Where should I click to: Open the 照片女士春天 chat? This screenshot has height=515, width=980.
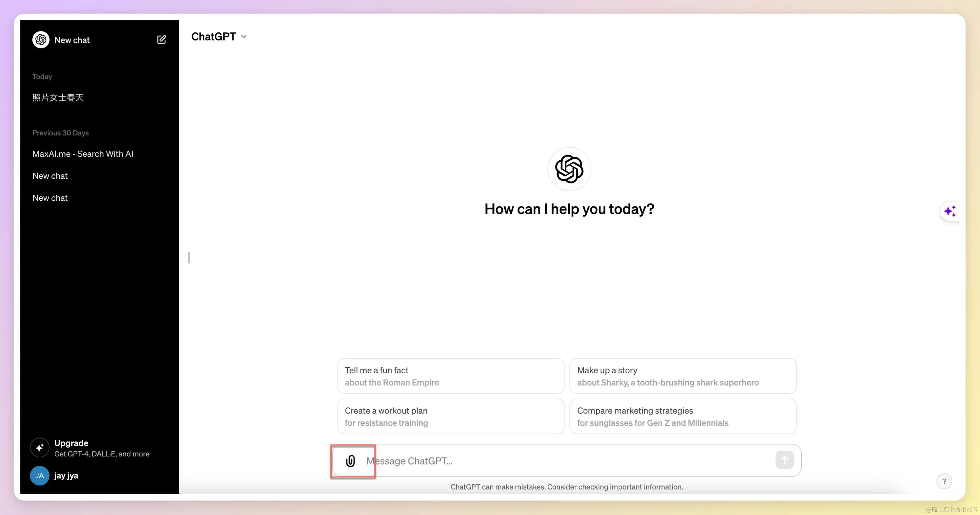(58, 98)
